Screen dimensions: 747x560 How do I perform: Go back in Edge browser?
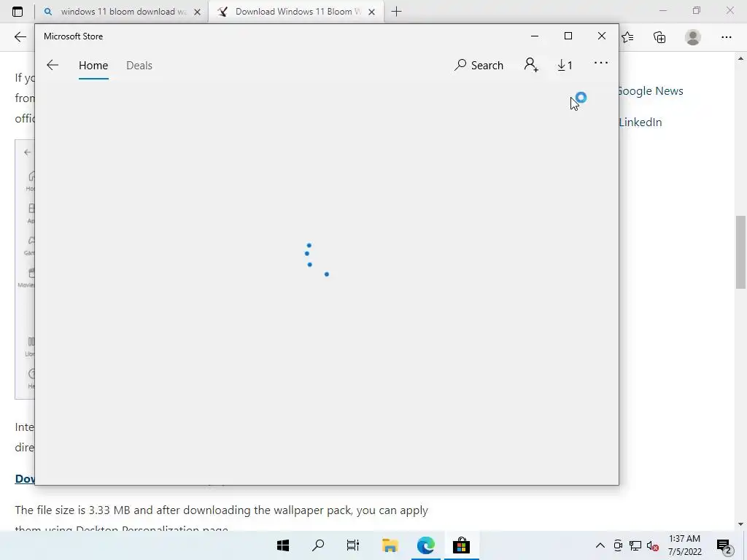pos(20,37)
